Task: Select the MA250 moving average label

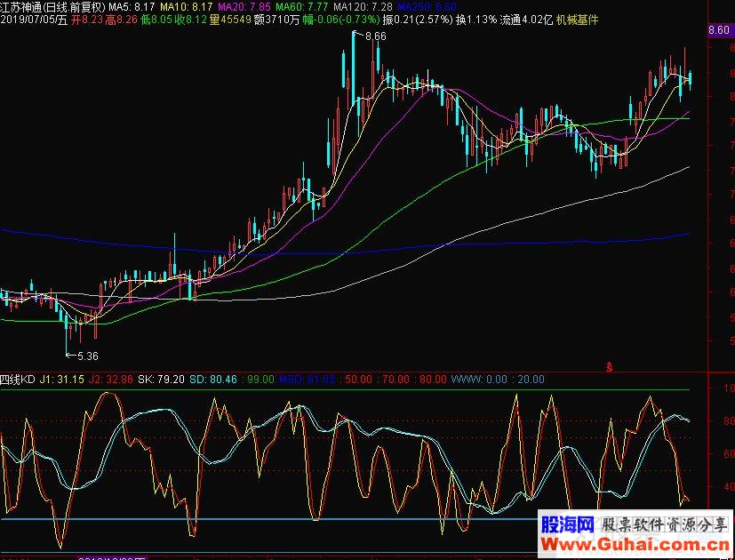Action: click(x=427, y=7)
